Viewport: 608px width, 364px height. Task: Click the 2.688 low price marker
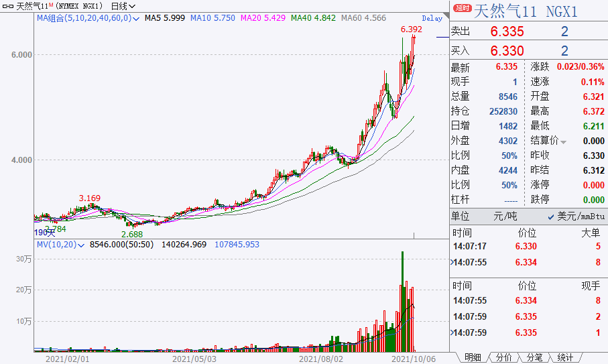(132, 234)
